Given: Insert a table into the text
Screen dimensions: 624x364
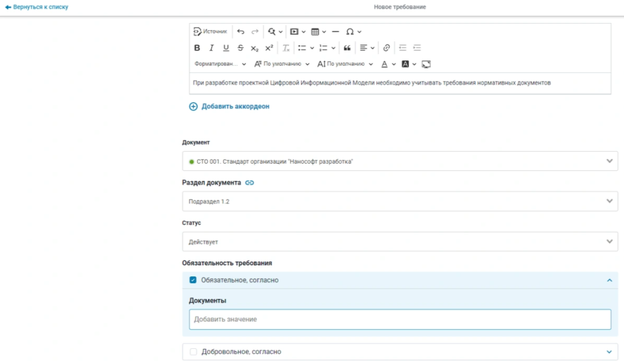Looking at the screenshot, I should [x=315, y=31].
